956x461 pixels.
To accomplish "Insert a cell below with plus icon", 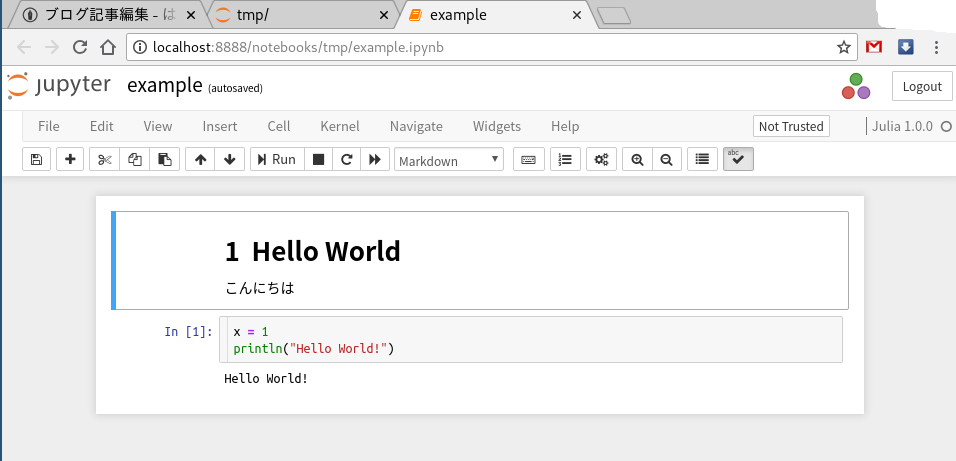I will (70, 159).
